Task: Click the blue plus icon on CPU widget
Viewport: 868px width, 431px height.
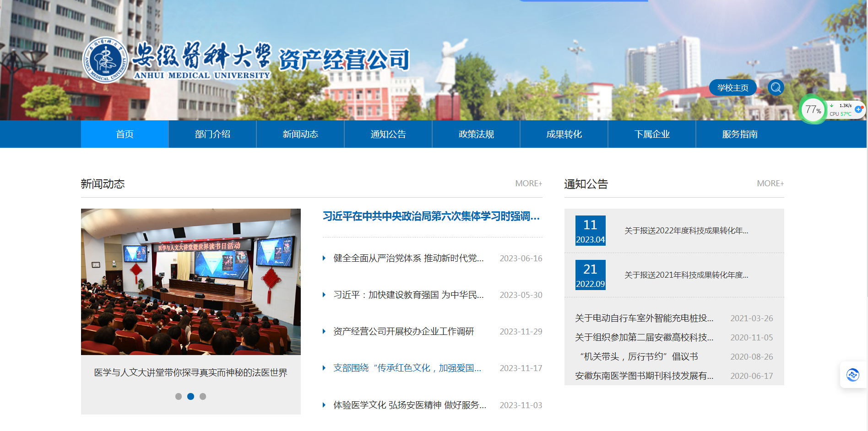Action: pos(858,109)
